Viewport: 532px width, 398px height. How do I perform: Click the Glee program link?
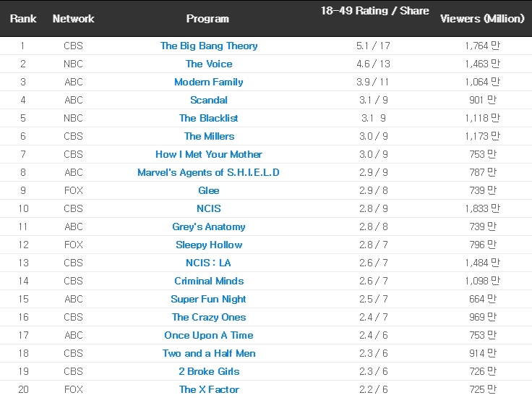click(x=209, y=190)
